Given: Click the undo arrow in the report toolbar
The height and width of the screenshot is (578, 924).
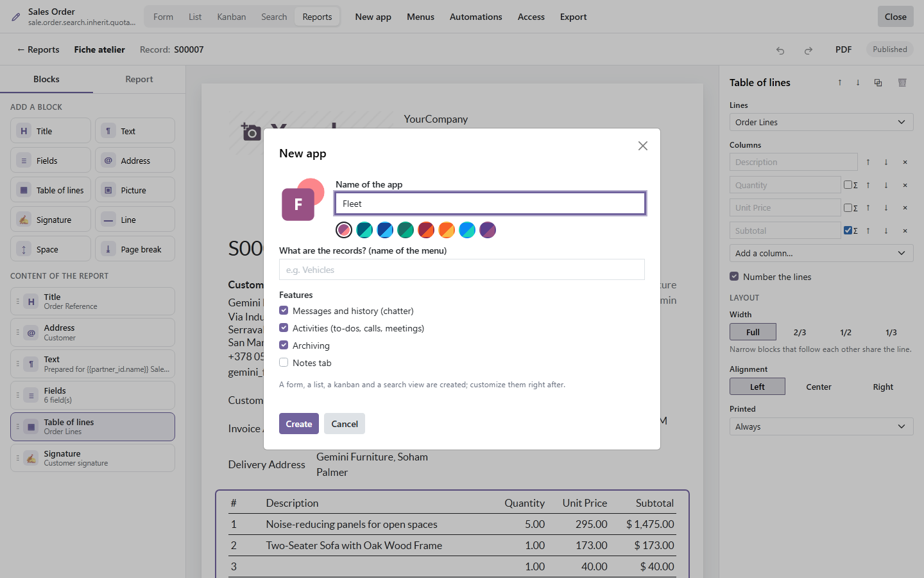Looking at the screenshot, I should [780, 50].
